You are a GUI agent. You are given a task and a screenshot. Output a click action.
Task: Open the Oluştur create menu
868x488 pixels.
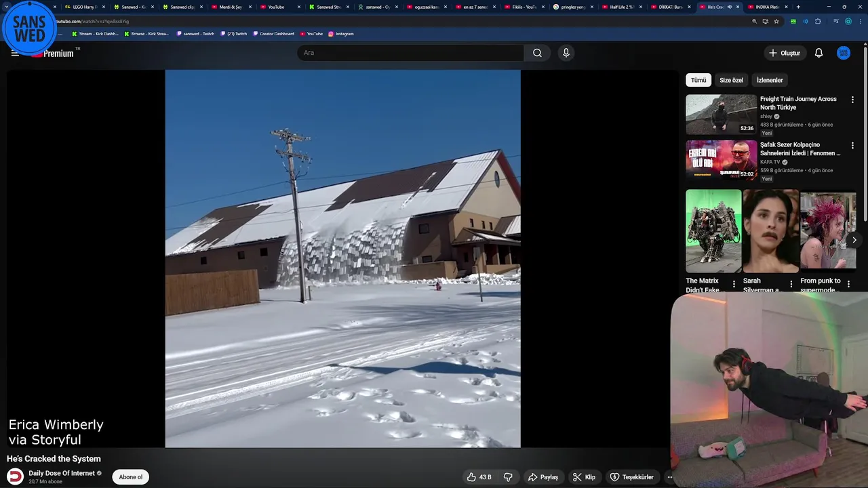[785, 53]
